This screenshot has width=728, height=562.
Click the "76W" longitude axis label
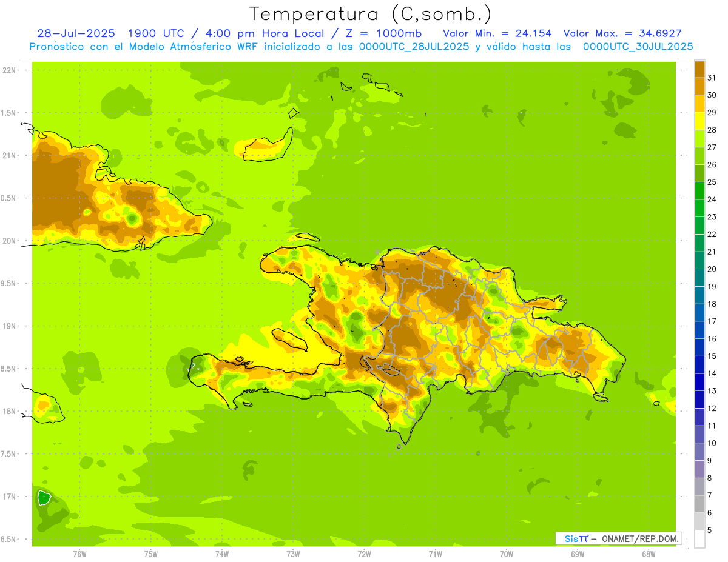point(79,554)
